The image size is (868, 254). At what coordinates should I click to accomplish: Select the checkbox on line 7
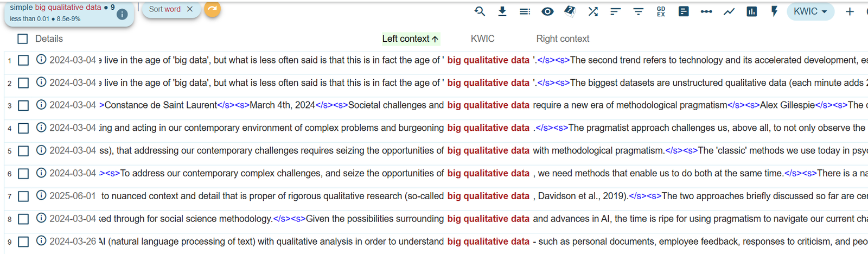(x=23, y=196)
